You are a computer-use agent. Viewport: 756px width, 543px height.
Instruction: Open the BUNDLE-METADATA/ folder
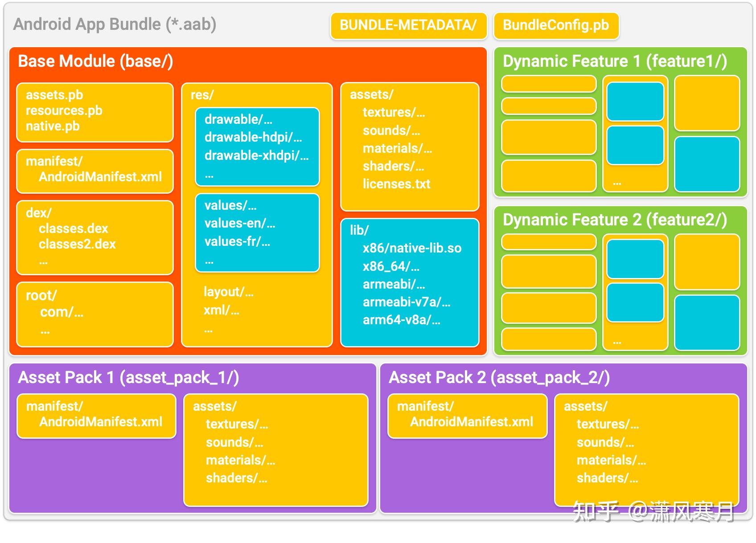407,25
